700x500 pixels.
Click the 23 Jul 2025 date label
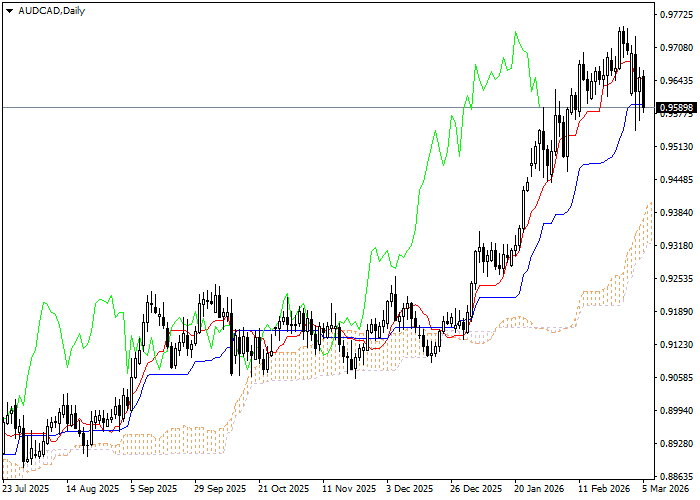tap(25, 490)
